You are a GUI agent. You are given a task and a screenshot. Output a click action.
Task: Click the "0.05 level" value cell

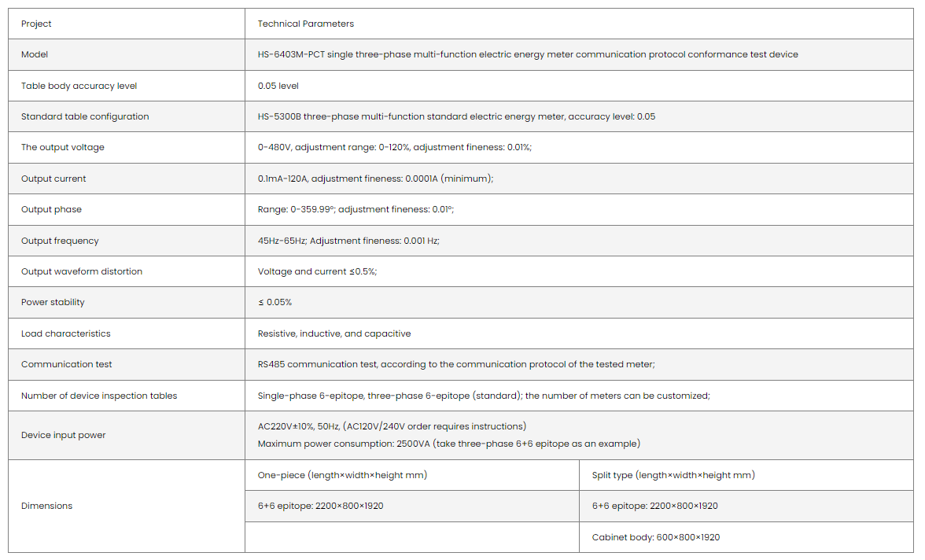point(278,86)
